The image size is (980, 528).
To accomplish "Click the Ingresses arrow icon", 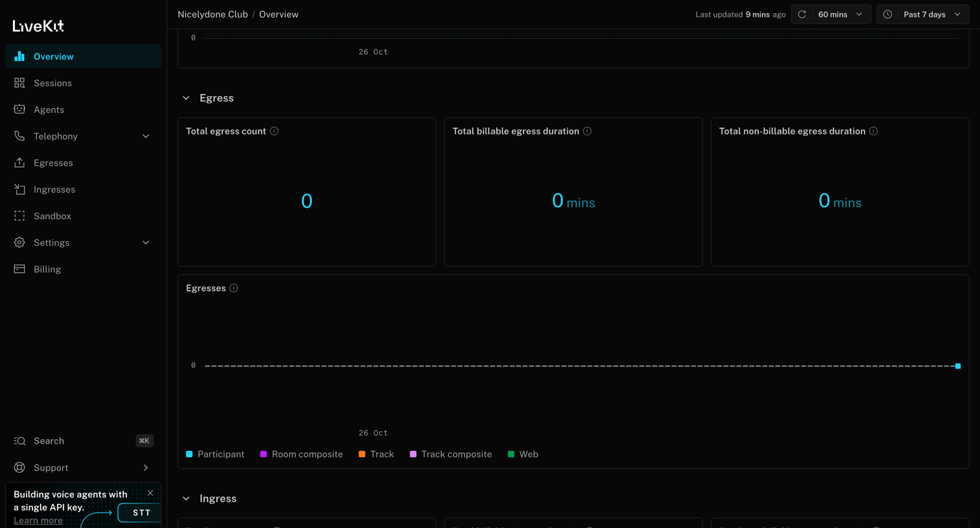I will pos(19,189).
